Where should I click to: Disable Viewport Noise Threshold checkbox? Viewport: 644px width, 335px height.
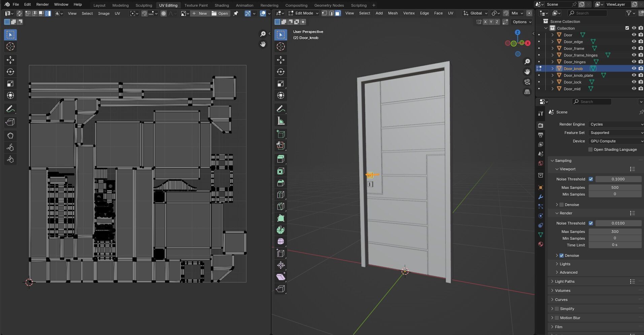tap(591, 179)
